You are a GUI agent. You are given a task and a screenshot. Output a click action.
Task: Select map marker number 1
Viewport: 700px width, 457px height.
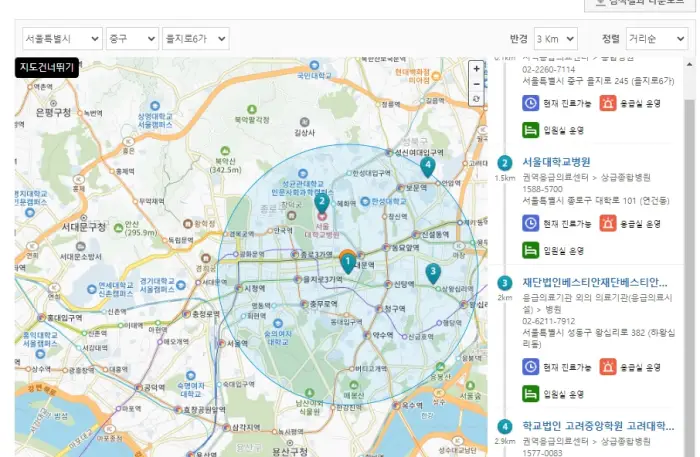[348, 263]
